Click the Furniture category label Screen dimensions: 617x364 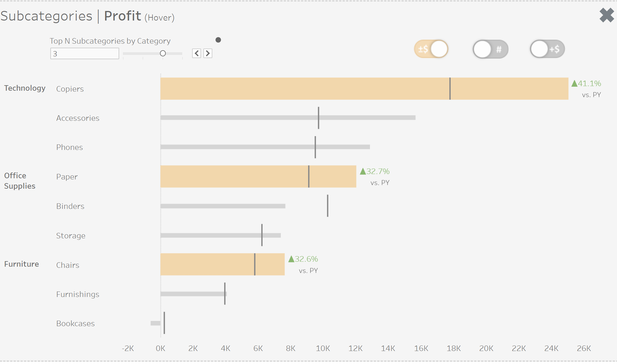21,264
